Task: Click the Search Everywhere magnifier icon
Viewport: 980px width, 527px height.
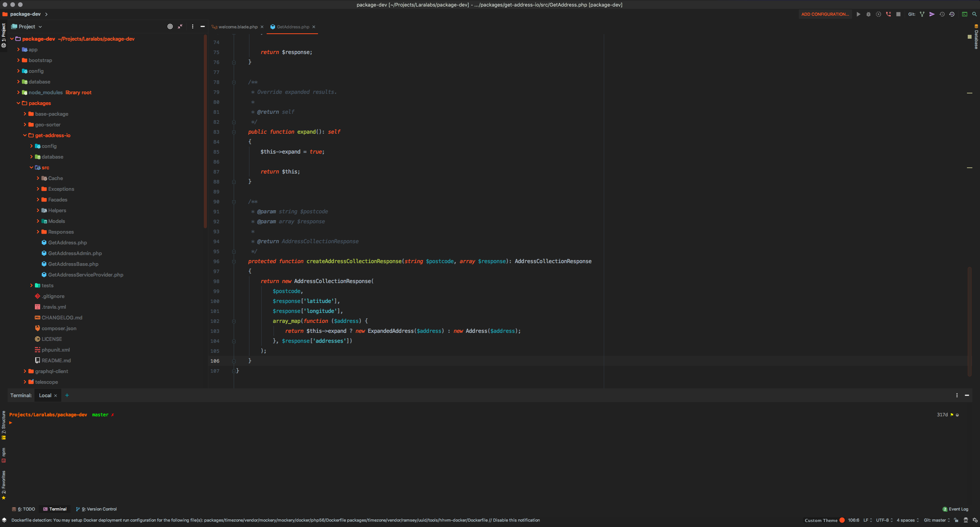Action: click(975, 14)
